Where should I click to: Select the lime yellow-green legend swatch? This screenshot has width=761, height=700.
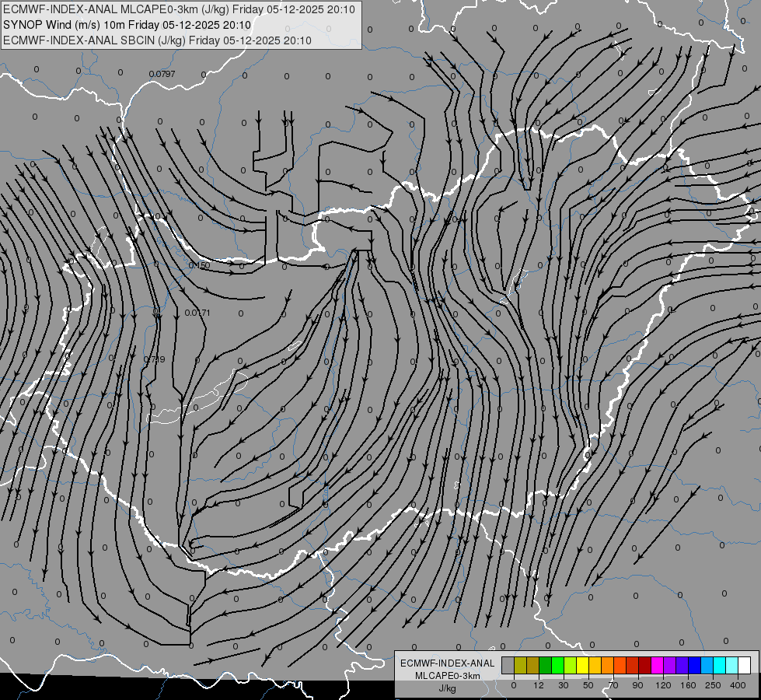(571, 665)
